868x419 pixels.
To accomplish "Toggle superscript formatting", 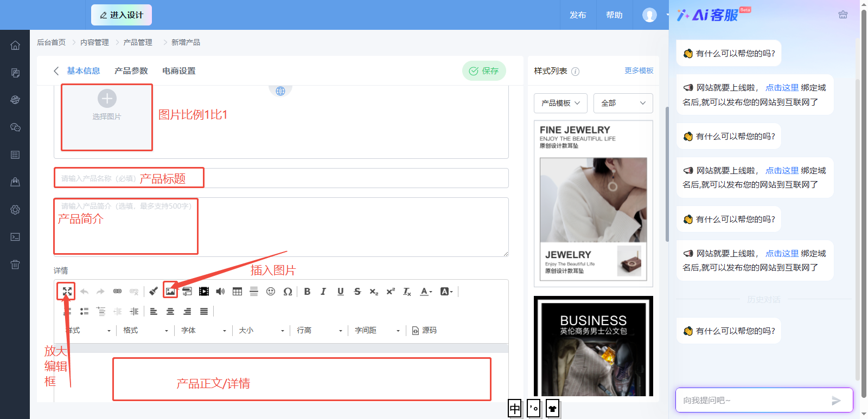I will (391, 292).
